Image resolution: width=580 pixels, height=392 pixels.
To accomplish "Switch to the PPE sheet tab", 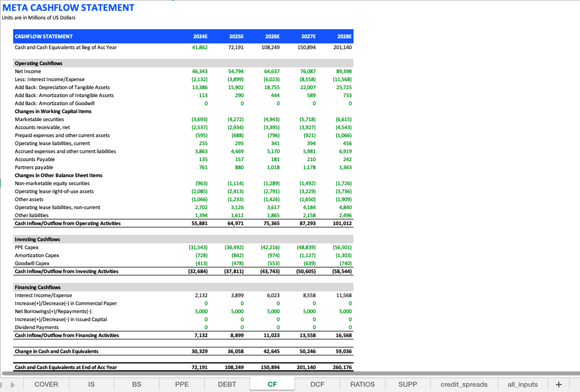I will tap(182, 384).
